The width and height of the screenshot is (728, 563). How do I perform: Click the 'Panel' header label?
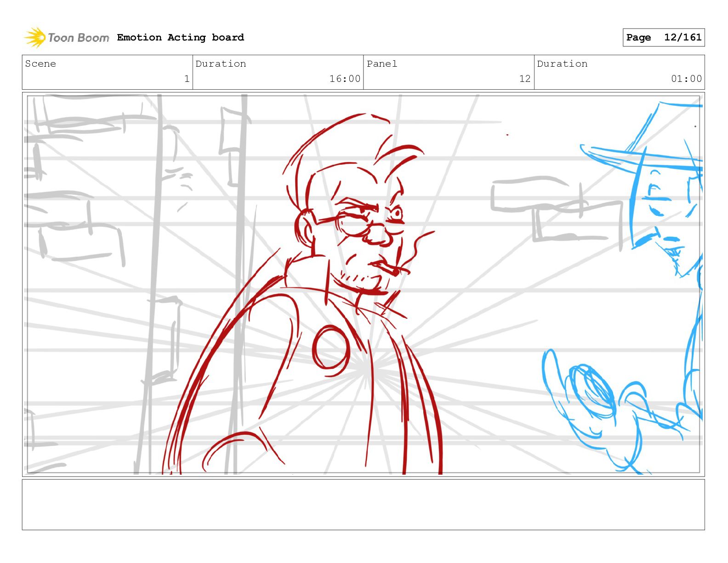click(x=381, y=63)
